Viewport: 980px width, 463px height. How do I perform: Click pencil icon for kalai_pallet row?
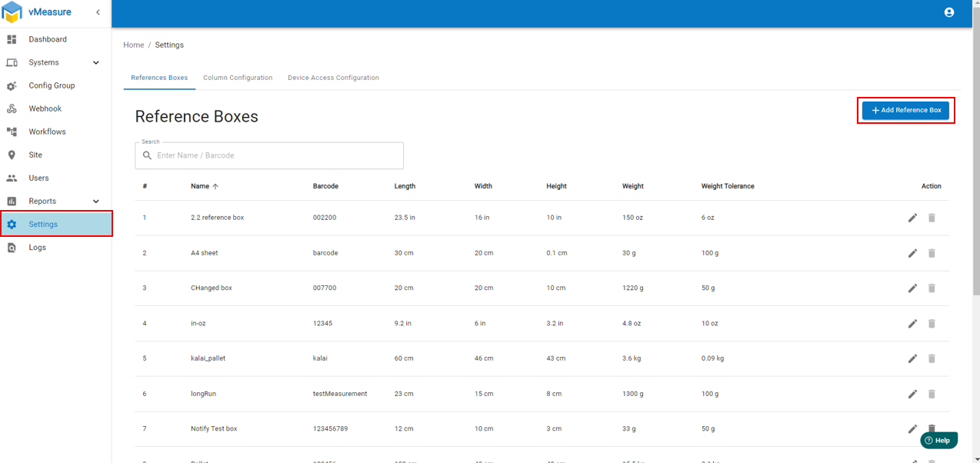coord(912,358)
